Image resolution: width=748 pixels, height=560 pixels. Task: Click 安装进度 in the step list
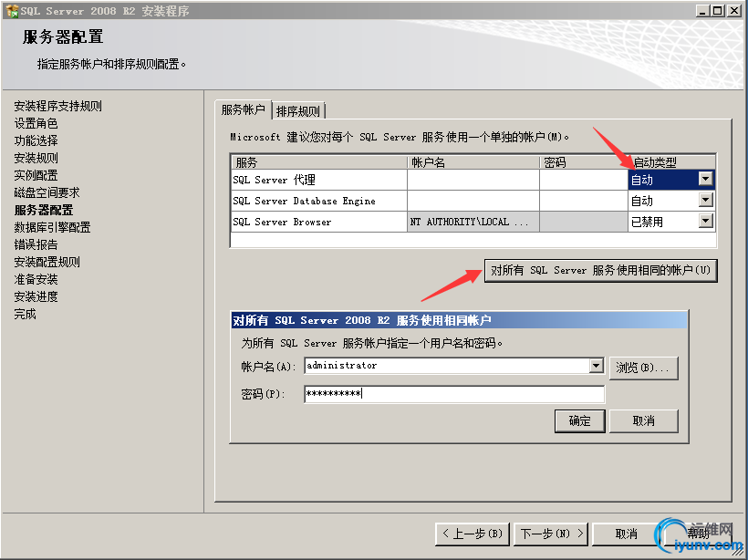pos(36,296)
